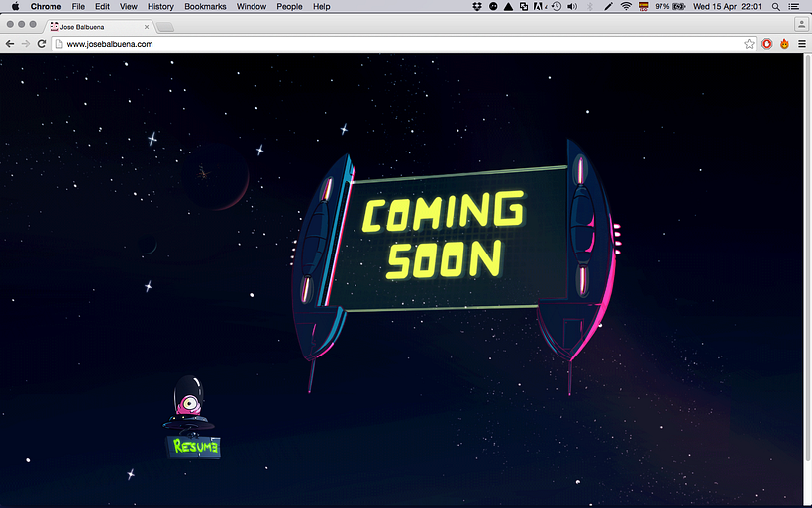Open the Bluetooth menu bar icon

[x=590, y=6]
